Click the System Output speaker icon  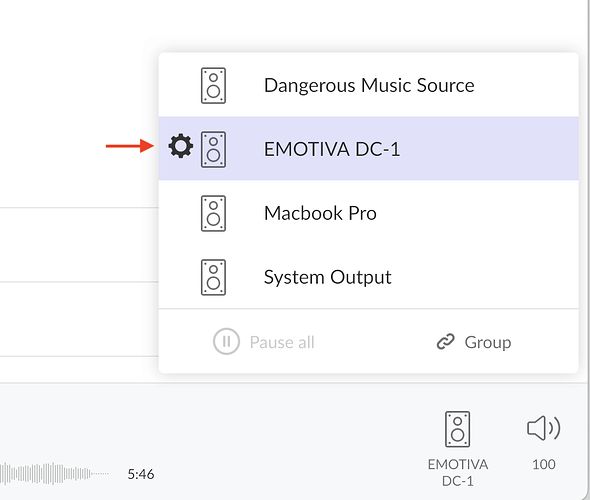[213, 277]
